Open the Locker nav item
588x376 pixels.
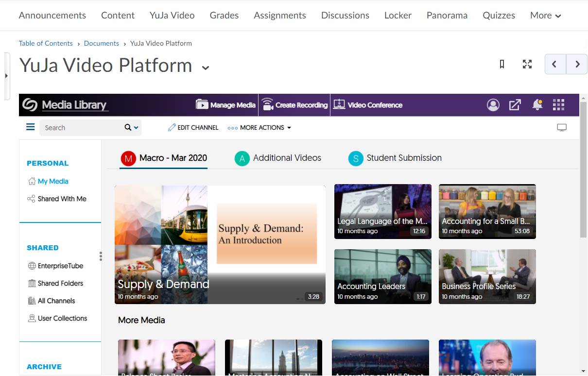click(398, 16)
